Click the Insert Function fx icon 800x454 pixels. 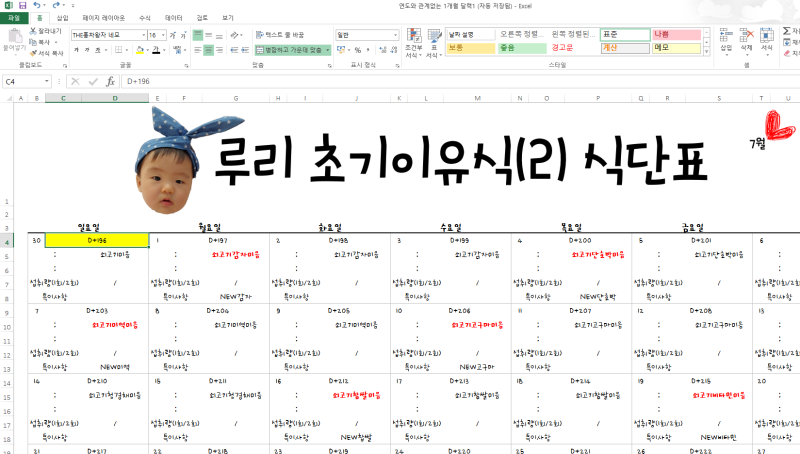(x=110, y=82)
